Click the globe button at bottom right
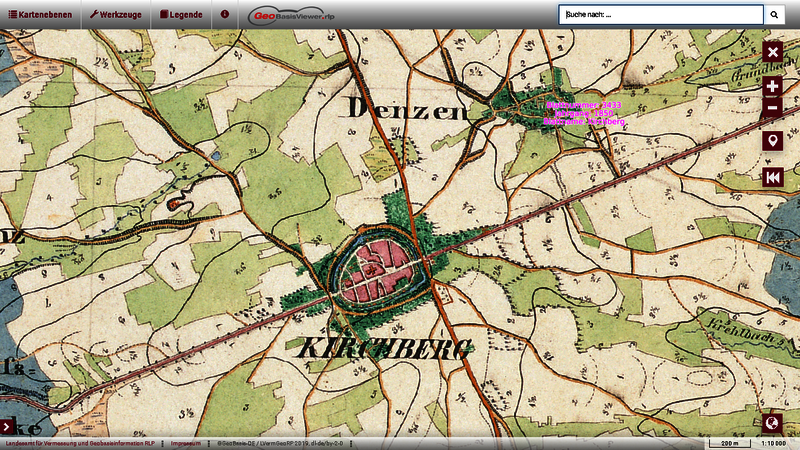Viewport: 800px width, 450px height. [x=771, y=423]
